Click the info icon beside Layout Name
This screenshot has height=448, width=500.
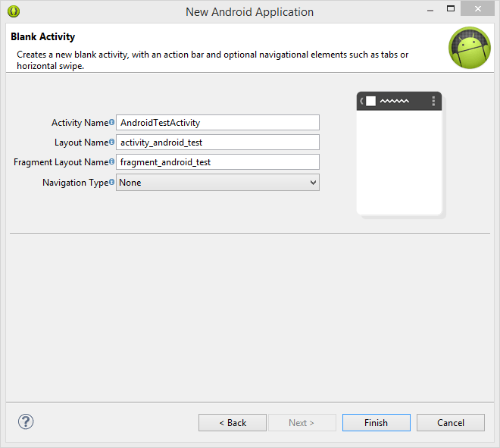111,142
